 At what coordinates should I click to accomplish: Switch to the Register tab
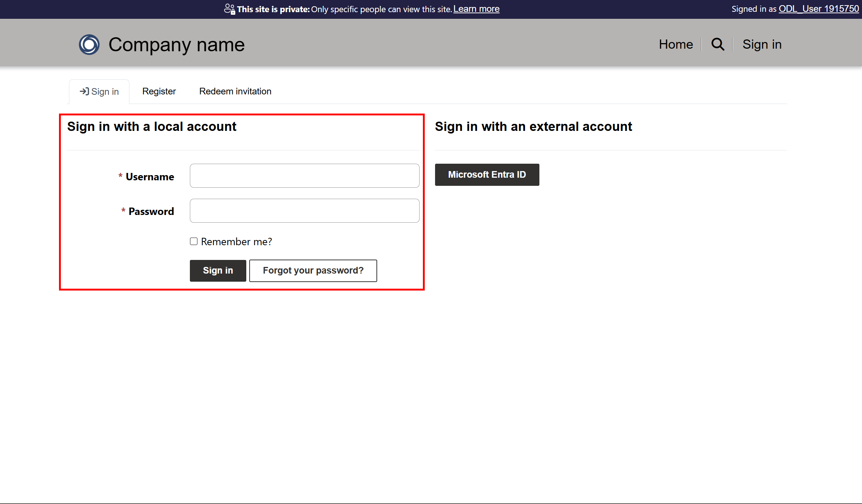[159, 91]
